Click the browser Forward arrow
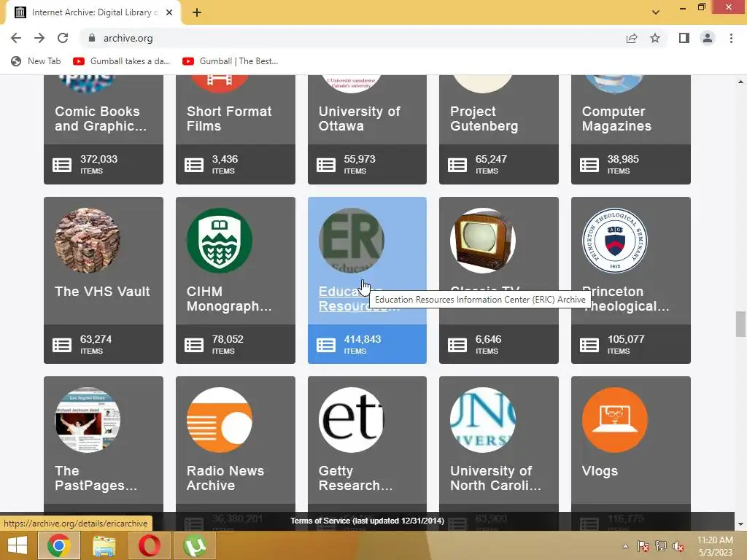This screenshot has height=560, width=747. pyautogui.click(x=39, y=38)
